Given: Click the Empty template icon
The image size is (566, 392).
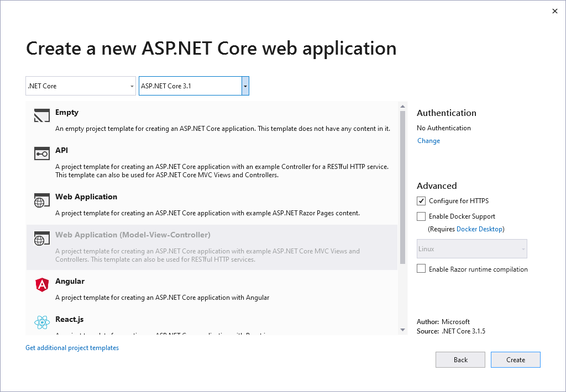Looking at the screenshot, I should pyautogui.click(x=42, y=116).
